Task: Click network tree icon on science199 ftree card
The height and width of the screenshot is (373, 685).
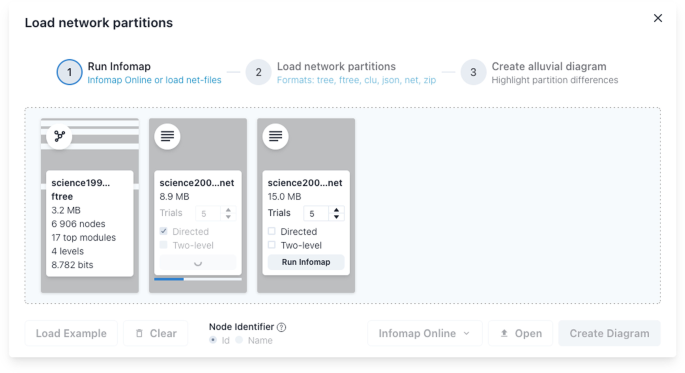Action: [59, 136]
